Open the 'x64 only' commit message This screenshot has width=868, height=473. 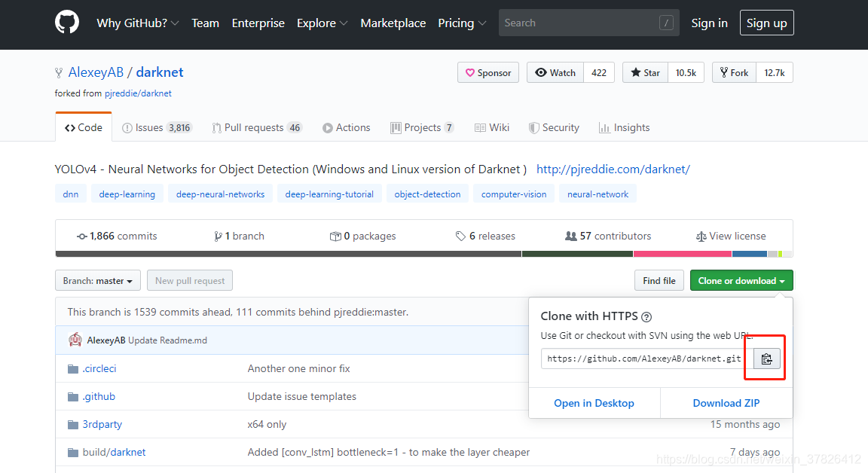pos(267,424)
